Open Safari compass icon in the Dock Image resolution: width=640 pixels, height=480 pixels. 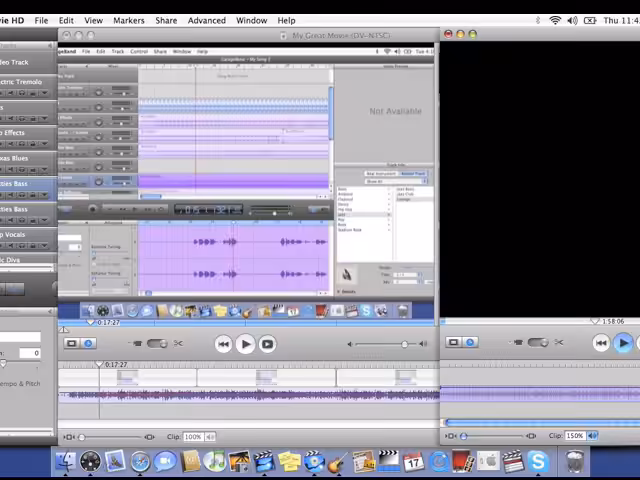coord(140,462)
